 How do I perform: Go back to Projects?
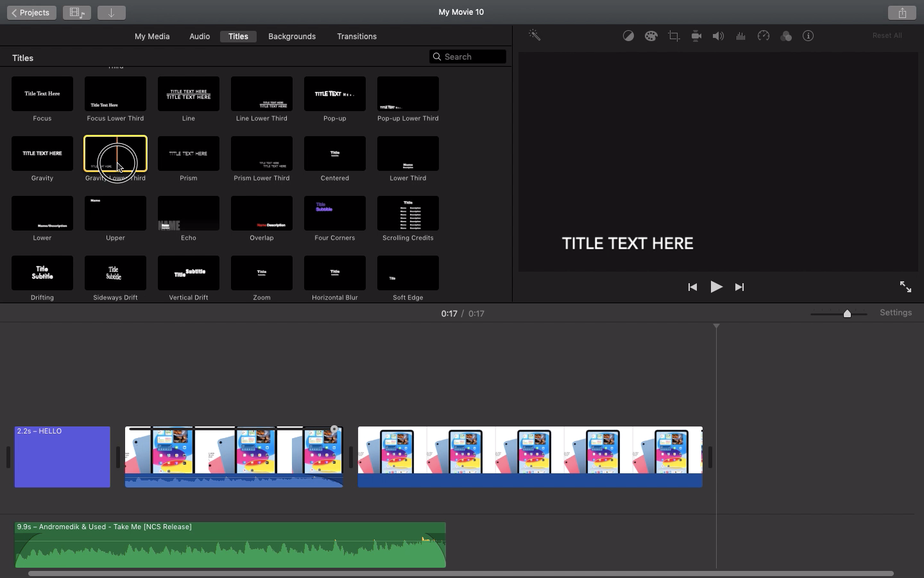point(31,13)
